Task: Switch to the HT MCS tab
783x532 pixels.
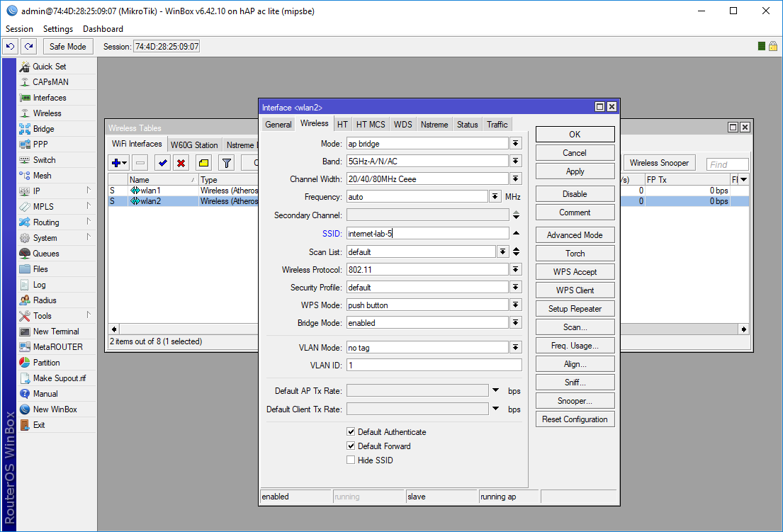Action: [371, 124]
